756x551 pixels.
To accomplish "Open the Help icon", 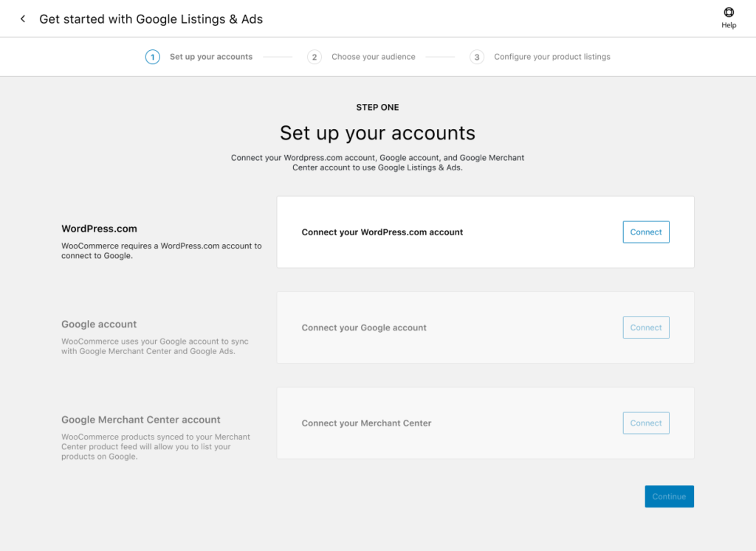I will click(x=729, y=12).
